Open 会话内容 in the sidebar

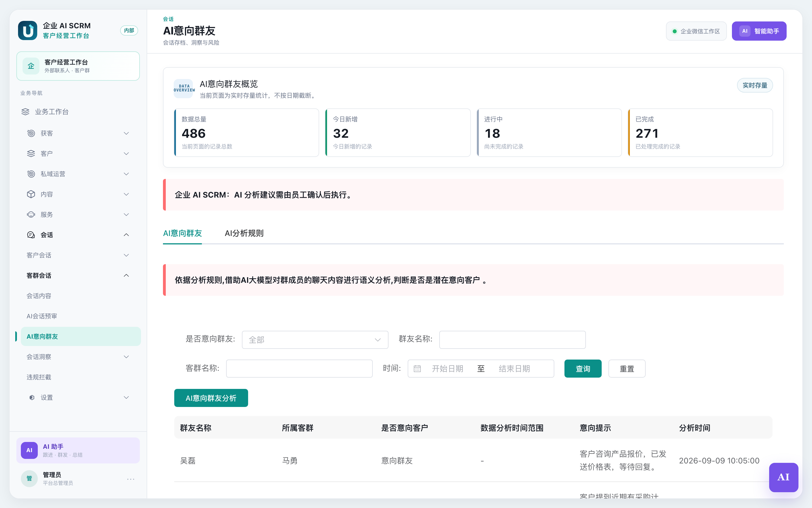coord(81,296)
